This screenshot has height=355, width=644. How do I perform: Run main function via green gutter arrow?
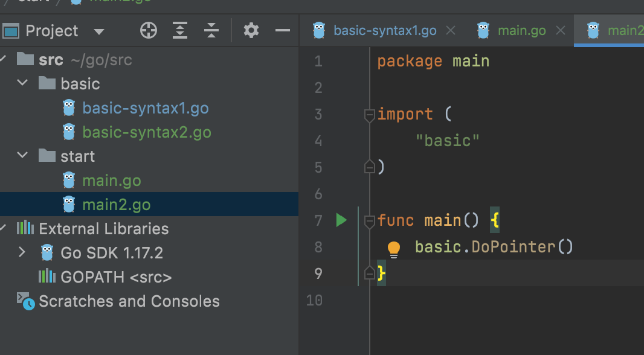(x=341, y=220)
